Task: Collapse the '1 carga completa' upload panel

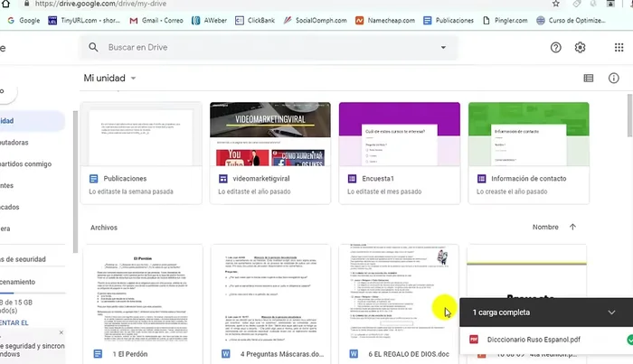Action: (612, 313)
